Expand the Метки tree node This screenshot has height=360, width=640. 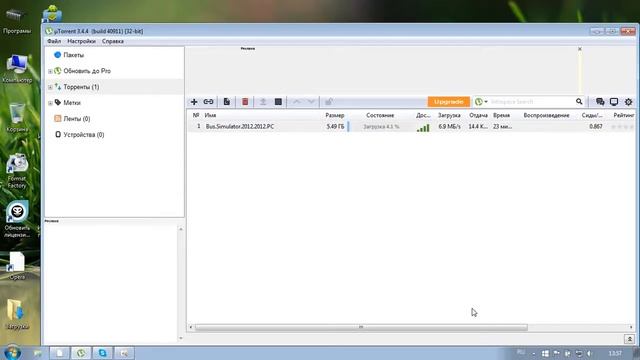click(x=50, y=103)
